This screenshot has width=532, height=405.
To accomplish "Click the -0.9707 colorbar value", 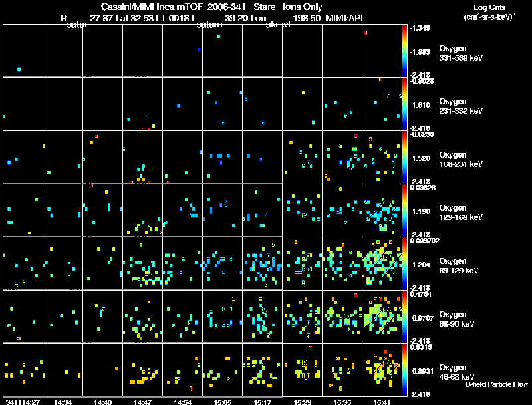I will click(422, 318).
